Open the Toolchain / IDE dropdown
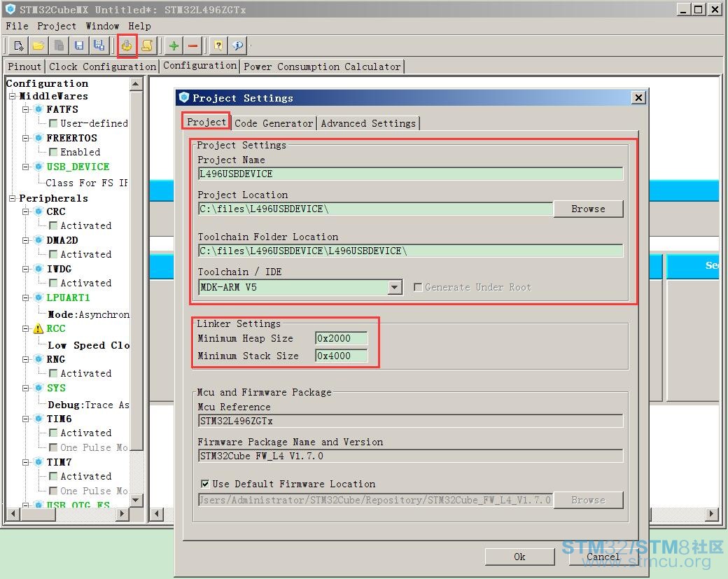 pyautogui.click(x=395, y=288)
